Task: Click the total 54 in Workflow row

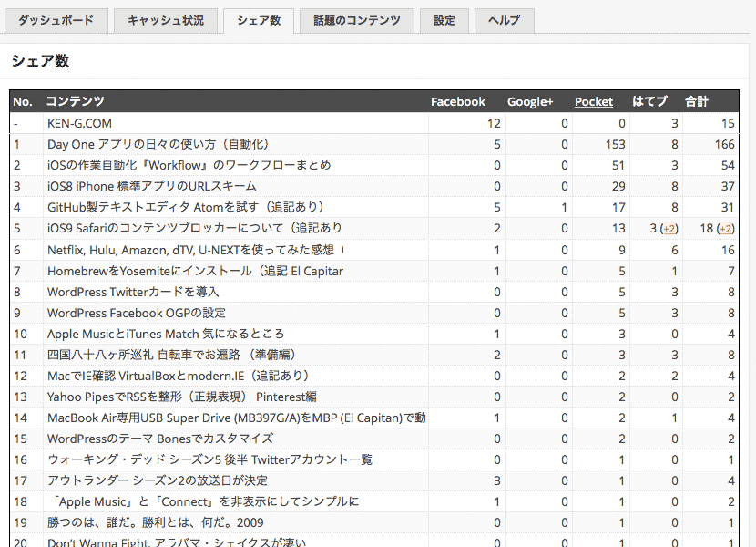Action: coord(728,165)
